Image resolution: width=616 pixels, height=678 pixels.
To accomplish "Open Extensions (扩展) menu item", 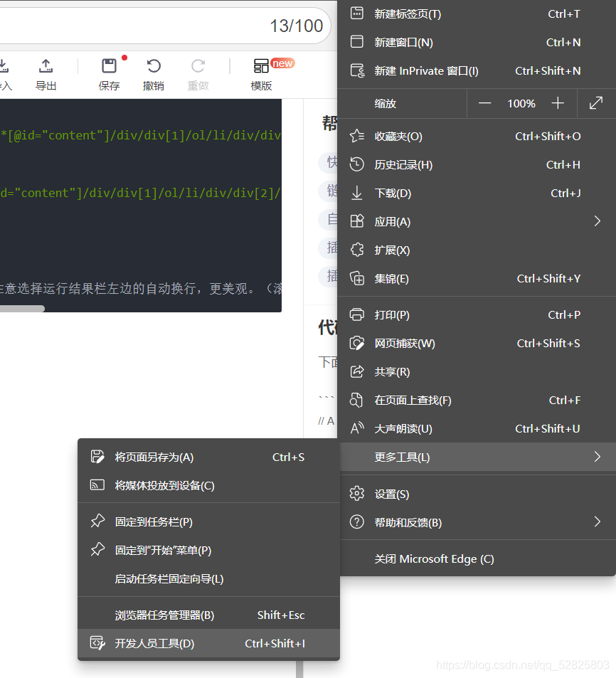I will [477, 250].
